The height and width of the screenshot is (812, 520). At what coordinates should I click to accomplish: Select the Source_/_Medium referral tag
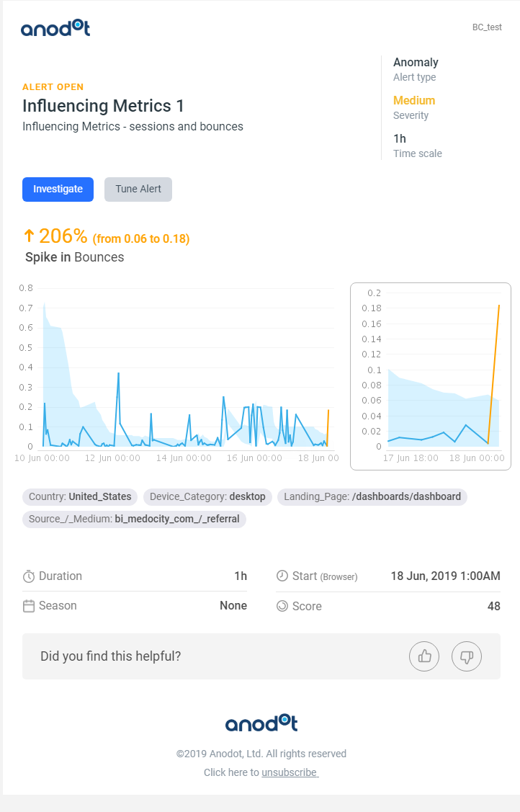(x=134, y=519)
